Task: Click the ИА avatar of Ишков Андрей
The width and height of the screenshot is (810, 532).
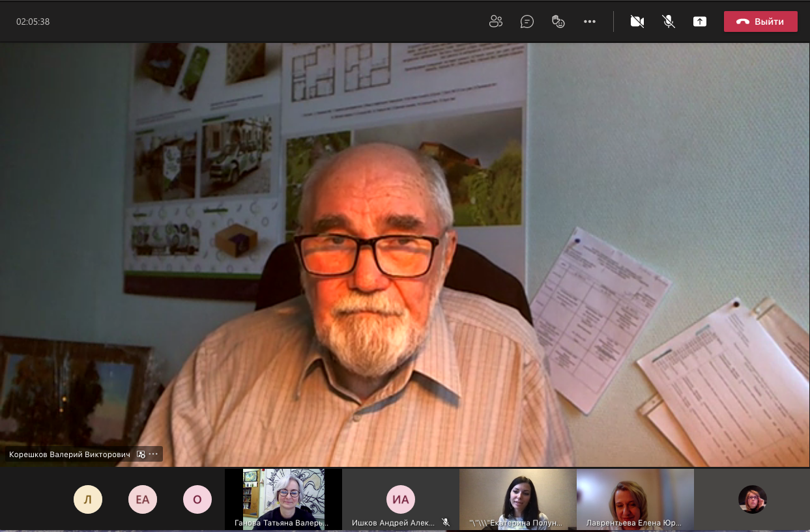Action: click(x=401, y=499)
